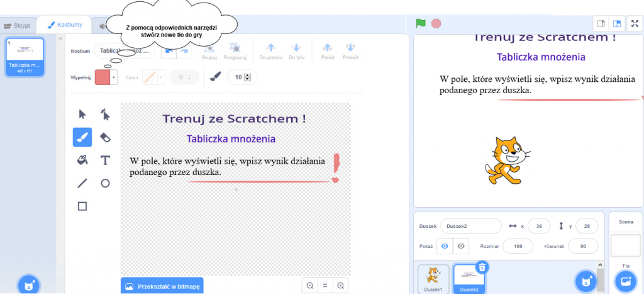Click the costume list scroll up arrow
The width and height of the screenshot is (644, 294).
pos(61,38)
